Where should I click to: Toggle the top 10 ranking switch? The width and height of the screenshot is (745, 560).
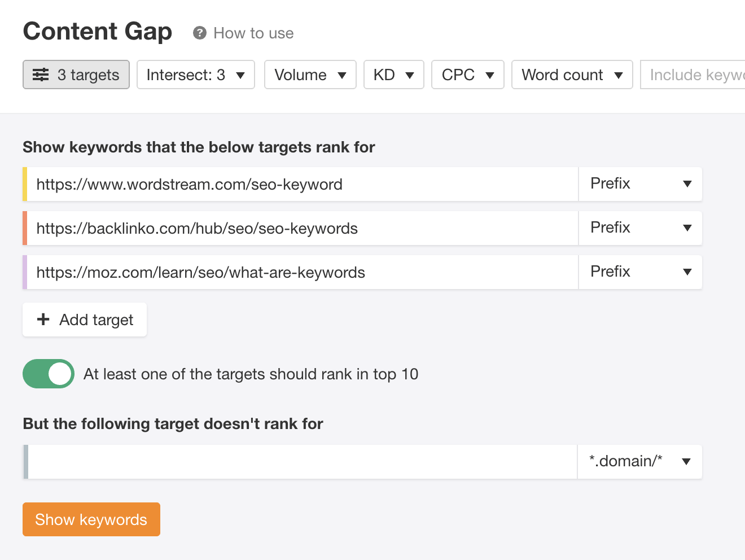[49, 374]
